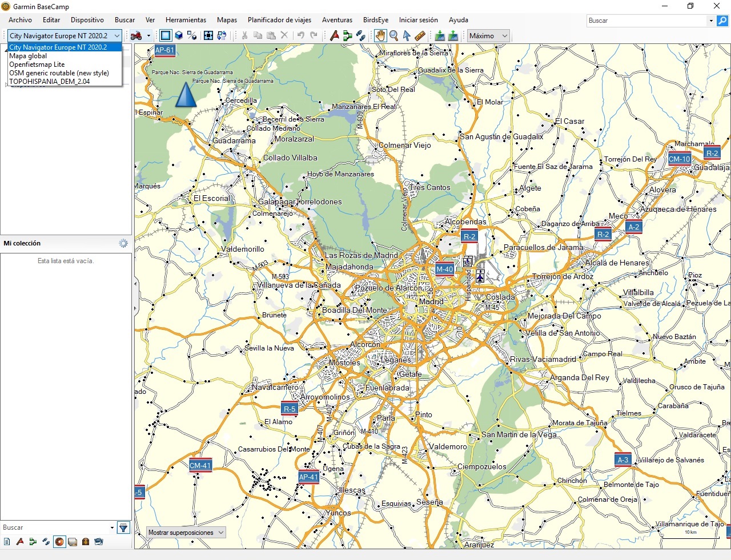Open the map product dropdown
Viewport: 731px width, 560px height.
[65, 35]
